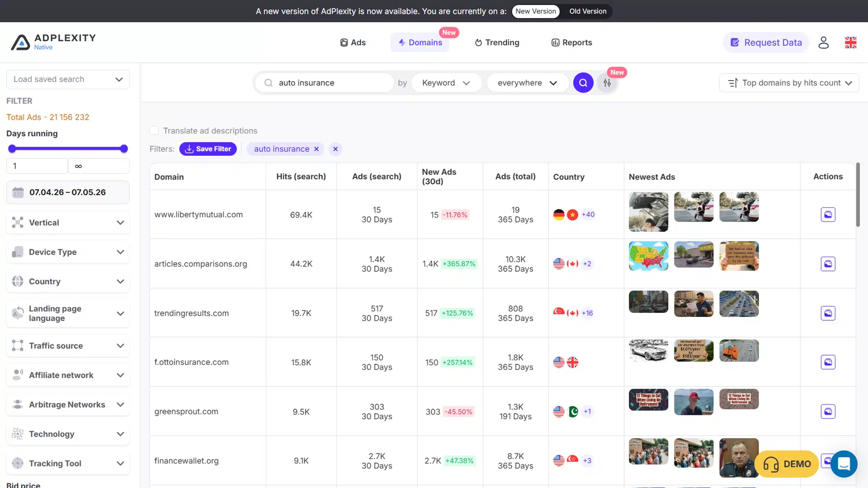Viewport: 868px width, 488px height.
Task: Switch to New Version toggle
Action: [535, 11]
